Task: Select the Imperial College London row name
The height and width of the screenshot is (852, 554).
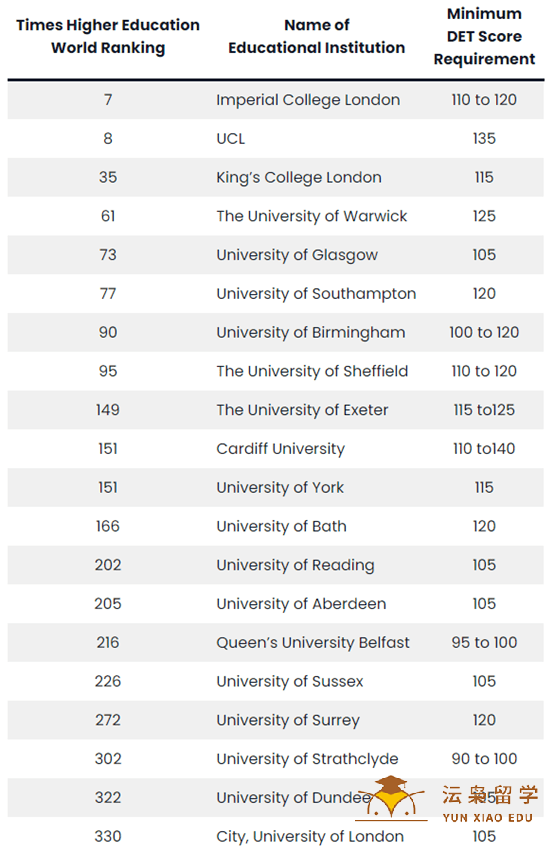Action: coord(308,100)
